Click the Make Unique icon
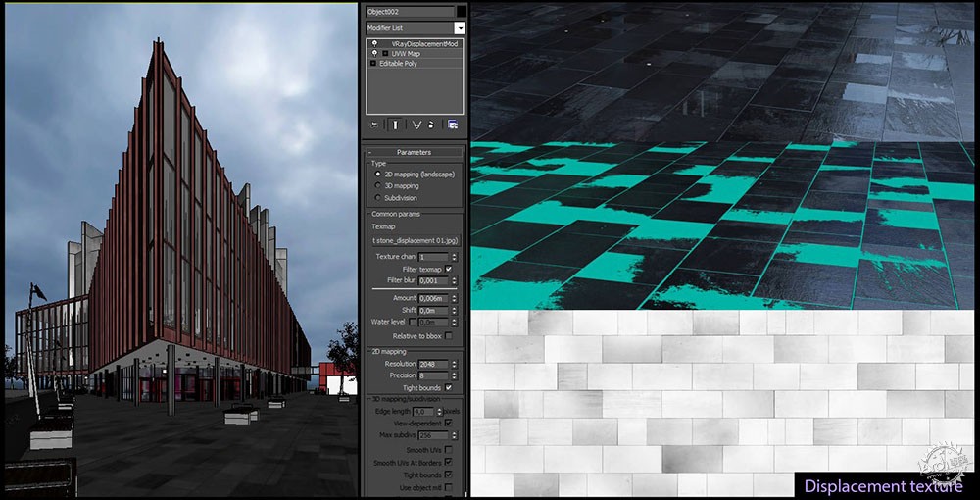The image size is (980, 500). click(416, 125)
